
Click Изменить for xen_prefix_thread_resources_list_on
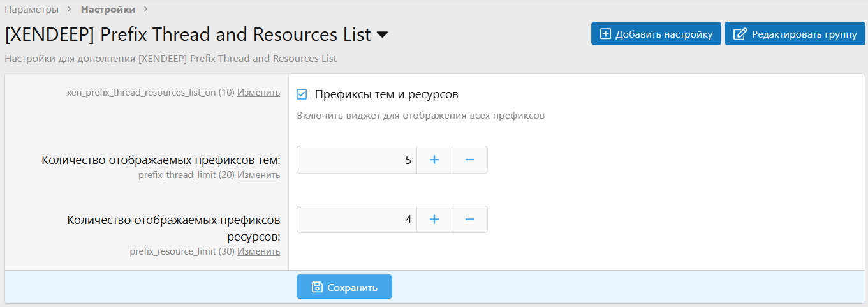[258, 93]
